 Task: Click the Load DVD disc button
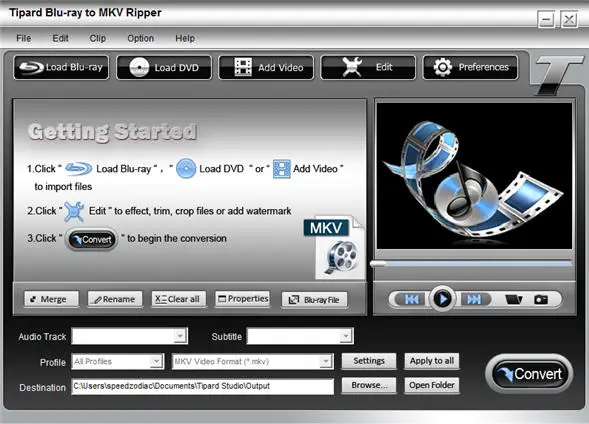tap(164, 68)
